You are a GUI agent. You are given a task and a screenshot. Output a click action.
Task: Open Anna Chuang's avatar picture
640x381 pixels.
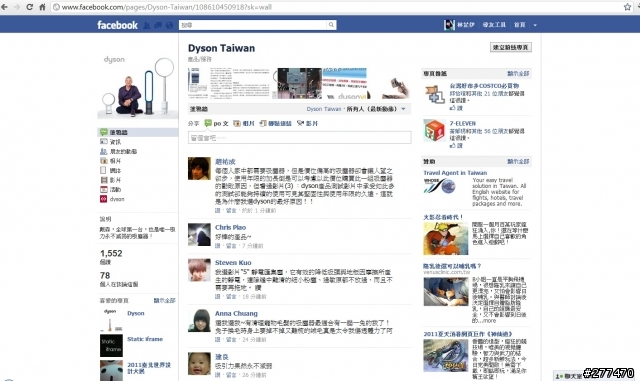point(199,321)
